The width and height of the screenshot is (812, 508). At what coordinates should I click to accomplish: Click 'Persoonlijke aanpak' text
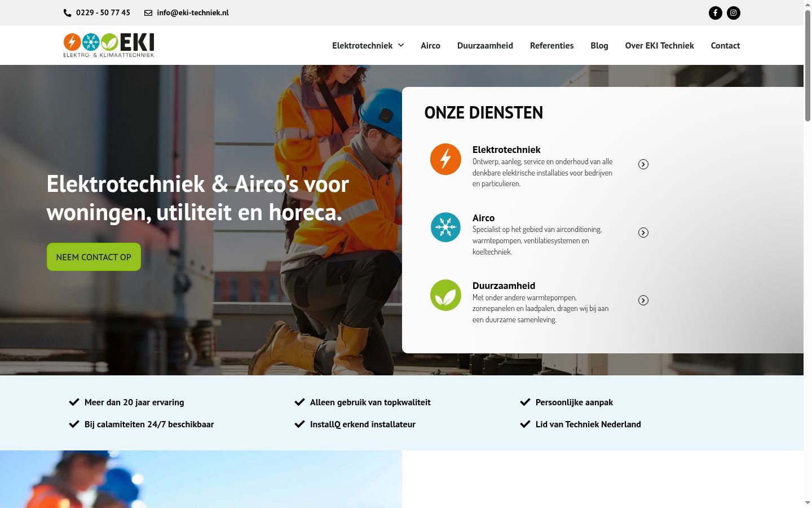(574, 402)
